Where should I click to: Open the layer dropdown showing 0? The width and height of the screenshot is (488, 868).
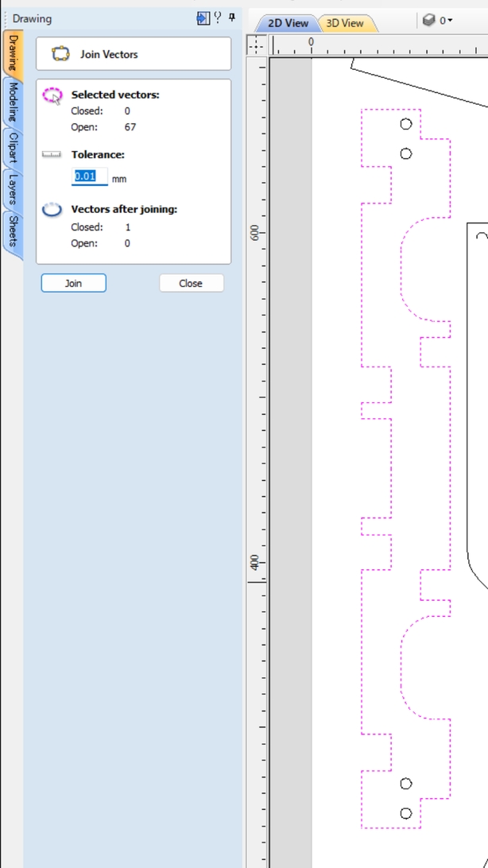click(x=446, y=21)
